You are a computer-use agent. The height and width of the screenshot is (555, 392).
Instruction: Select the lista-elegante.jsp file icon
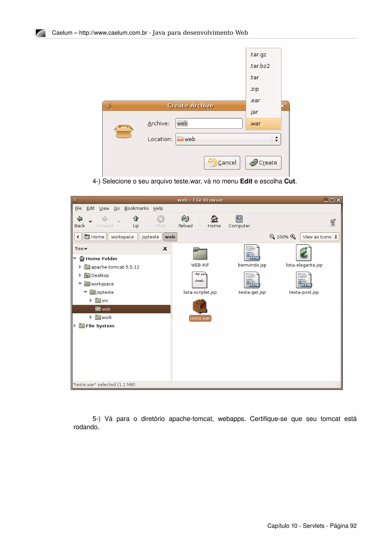[x=304, y=253]
